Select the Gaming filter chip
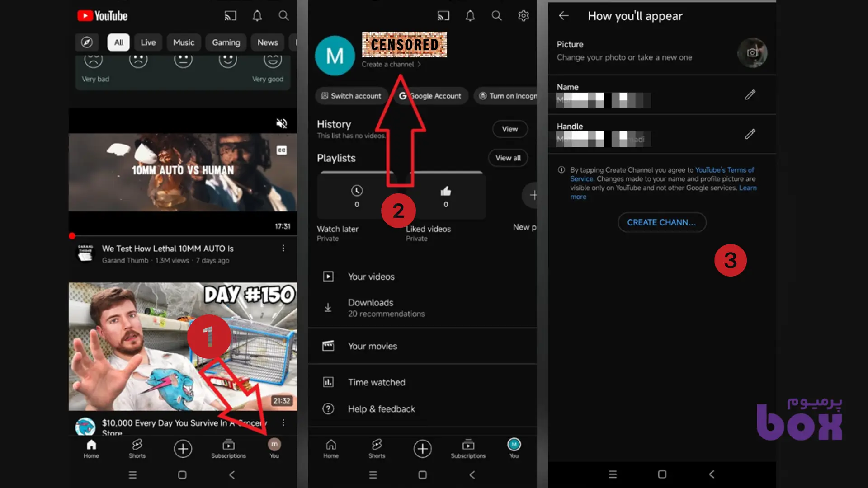Image resolution: width=868 pixels, height=488 pixels. (x=226, y=42)
